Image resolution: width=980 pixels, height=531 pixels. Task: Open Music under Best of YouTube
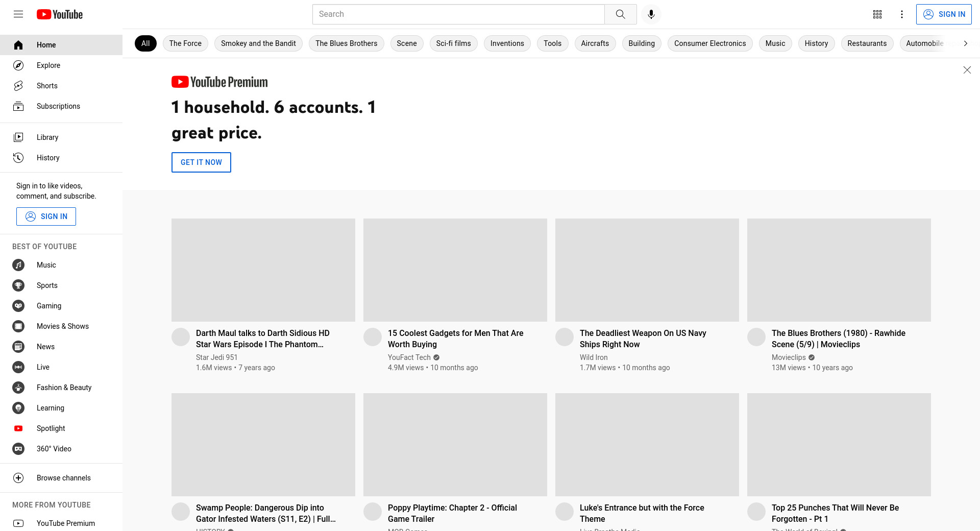61,265
